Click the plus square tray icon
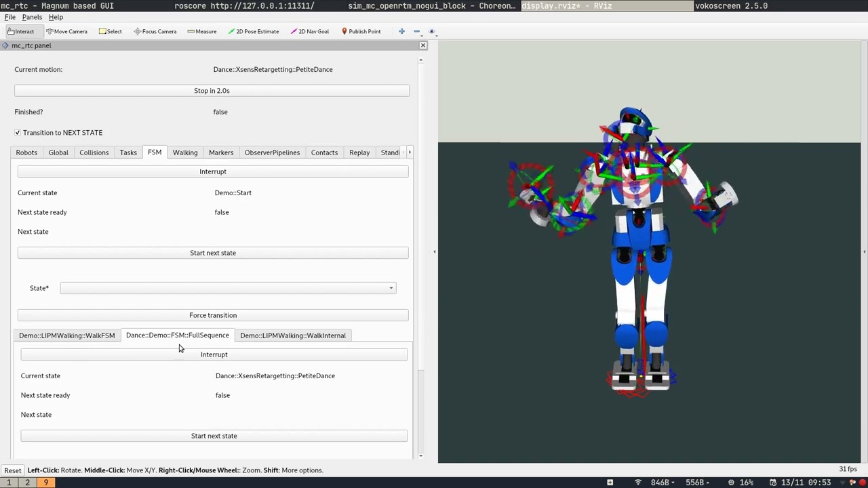 click(x=610, y=483)
